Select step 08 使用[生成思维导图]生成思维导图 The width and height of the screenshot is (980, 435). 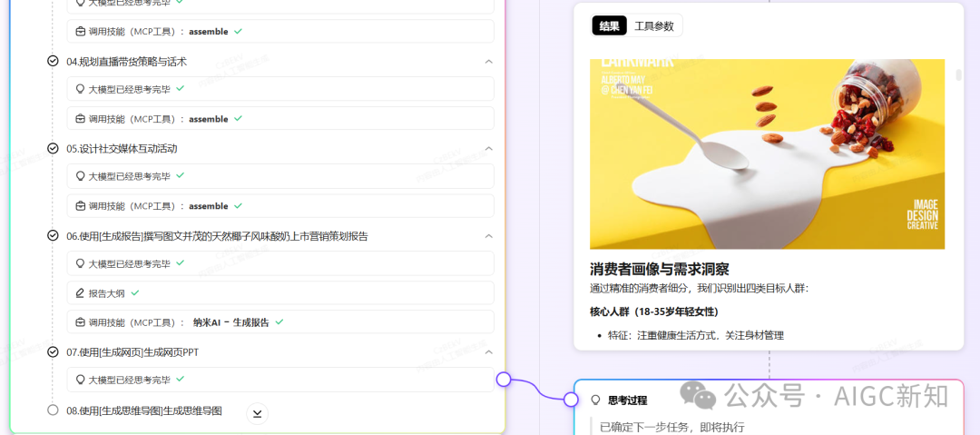tap(144, 410)
